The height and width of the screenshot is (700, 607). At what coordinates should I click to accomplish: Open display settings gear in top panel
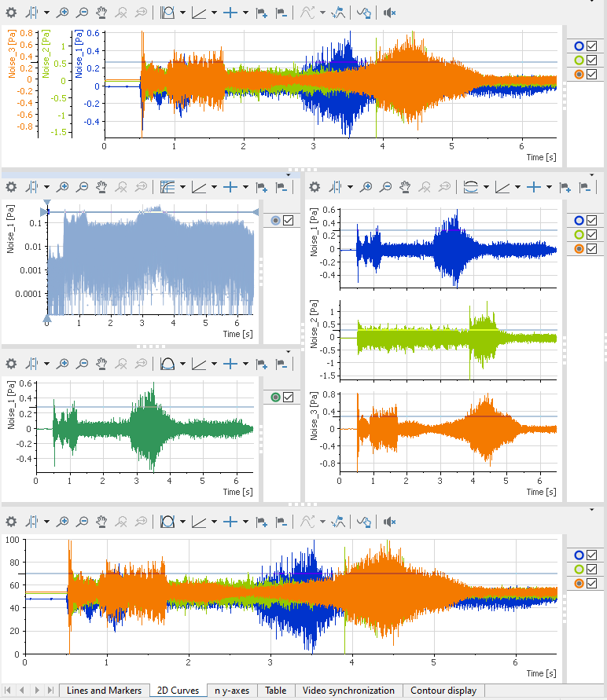click(11, 13)
